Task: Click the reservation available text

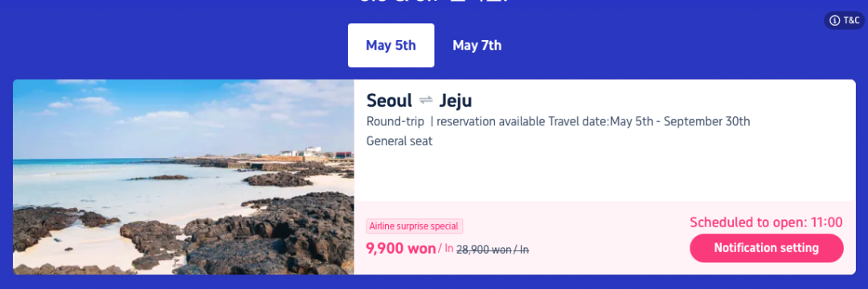Action: (x=490, y=121)
